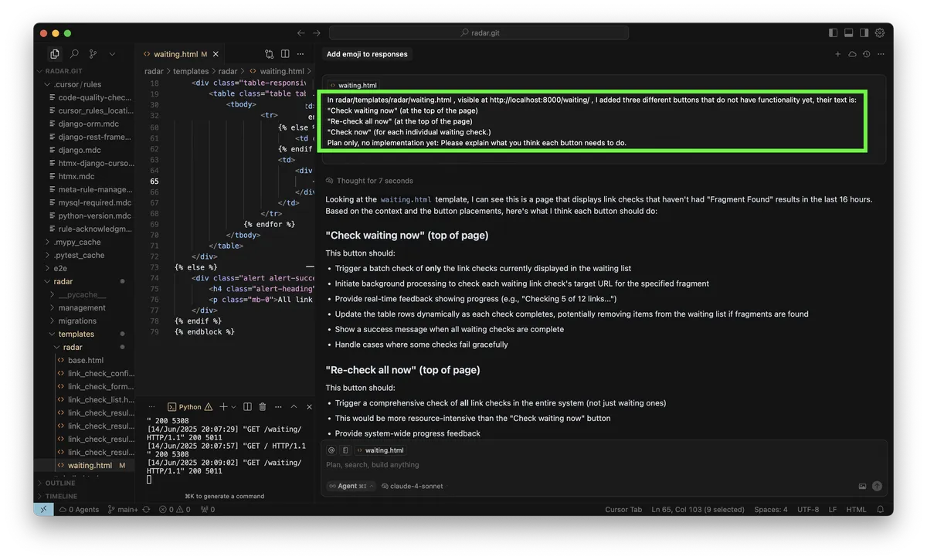Viewport: 927px width, 560px height.
Task: Open the settings gear in title bar
Action: (880, 32)
